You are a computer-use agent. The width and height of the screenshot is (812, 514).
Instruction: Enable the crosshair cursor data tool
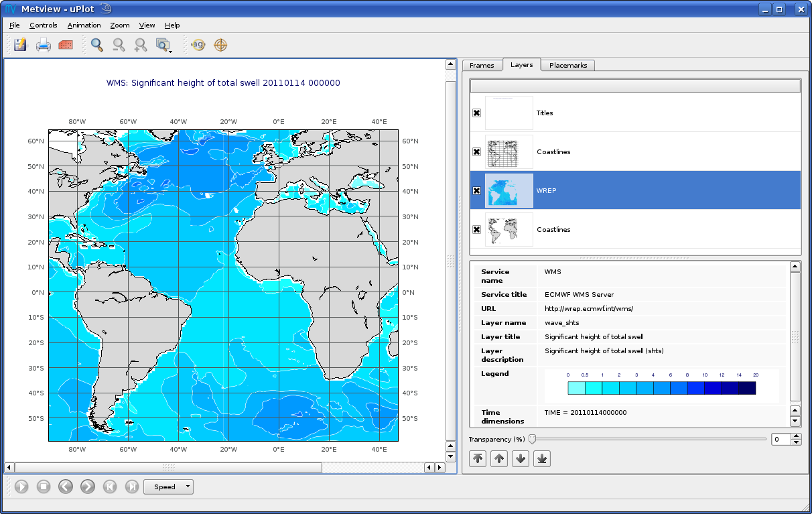pyautogui.click(x=220, y=45)
